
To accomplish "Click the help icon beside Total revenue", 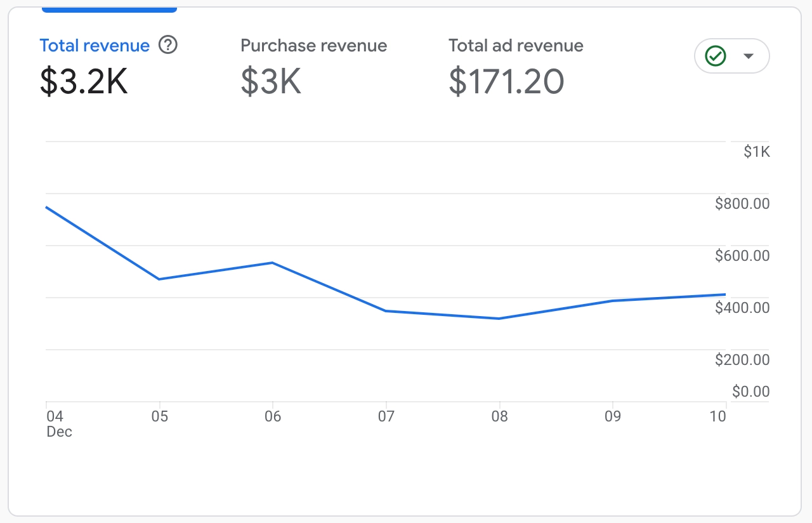I will pos(168,46).
